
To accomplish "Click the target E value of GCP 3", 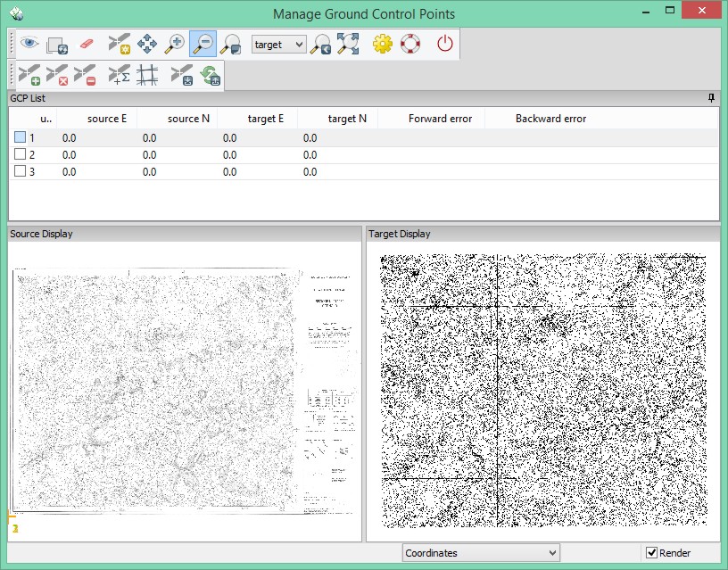I will point(230,172).
